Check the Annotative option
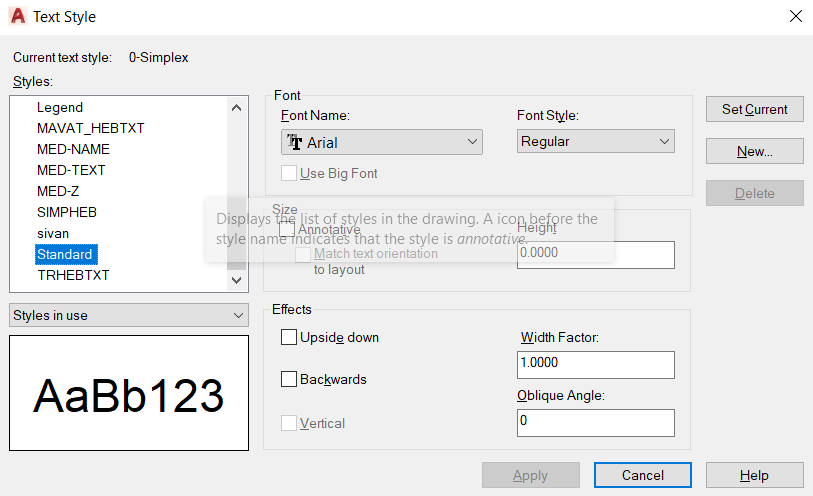The width and height of the screenshot is (813, 496). pos(288,230)
